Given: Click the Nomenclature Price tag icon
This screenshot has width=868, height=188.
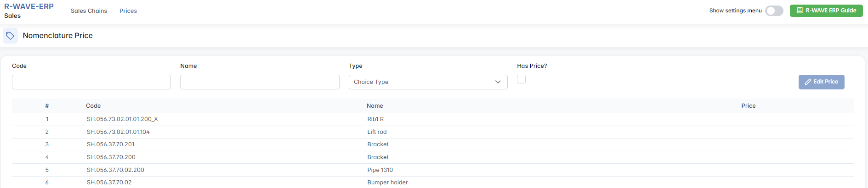Looking at the screenshot, I should point(10,36).
